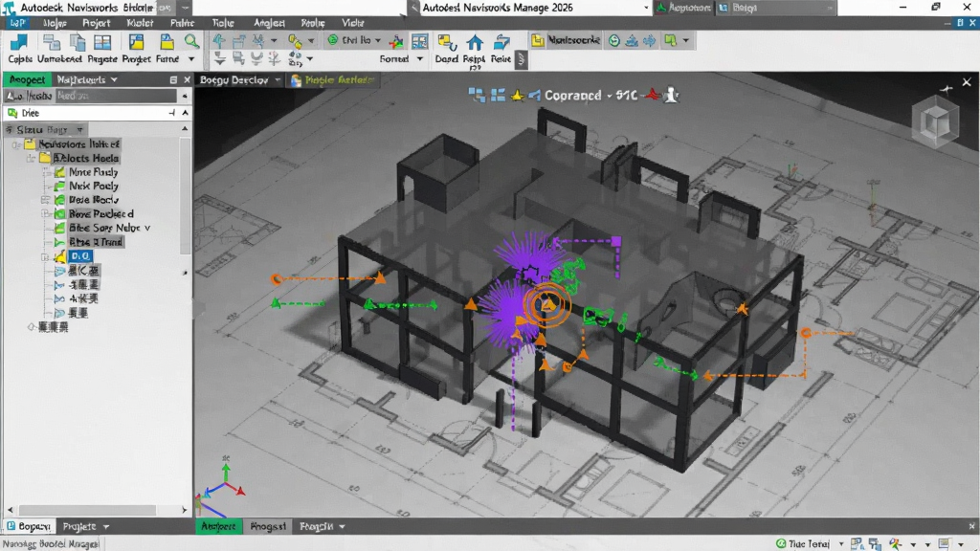980x551 pixels.
Task: Click the blue boat-shaped icon in the right toolbar
Action: pos(632,40)
